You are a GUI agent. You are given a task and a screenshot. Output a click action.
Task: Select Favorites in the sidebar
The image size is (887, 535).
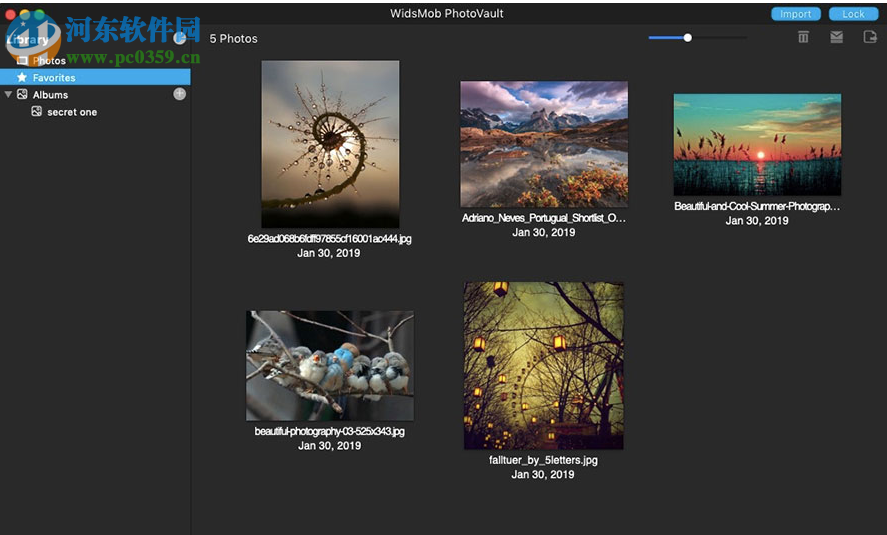(95, 77)
